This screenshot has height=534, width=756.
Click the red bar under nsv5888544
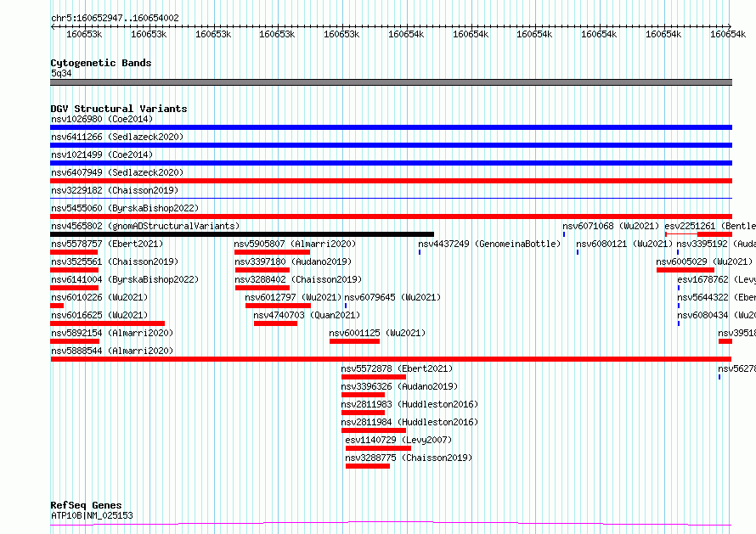(391, 359)
